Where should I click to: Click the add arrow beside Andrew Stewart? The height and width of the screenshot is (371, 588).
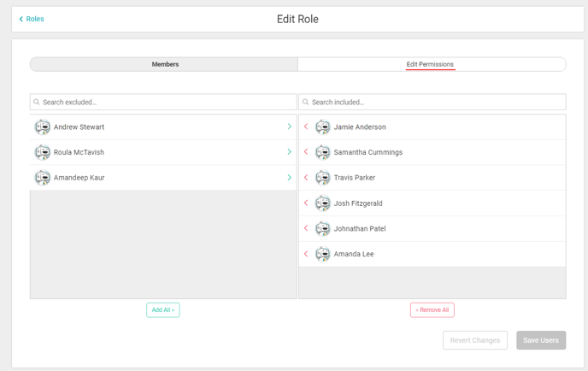click(290, 127)
